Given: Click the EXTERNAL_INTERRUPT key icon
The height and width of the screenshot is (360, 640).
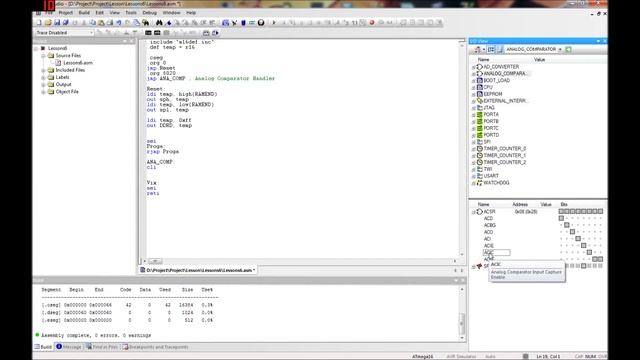Looking at the screenshot, I should (480, 101).
